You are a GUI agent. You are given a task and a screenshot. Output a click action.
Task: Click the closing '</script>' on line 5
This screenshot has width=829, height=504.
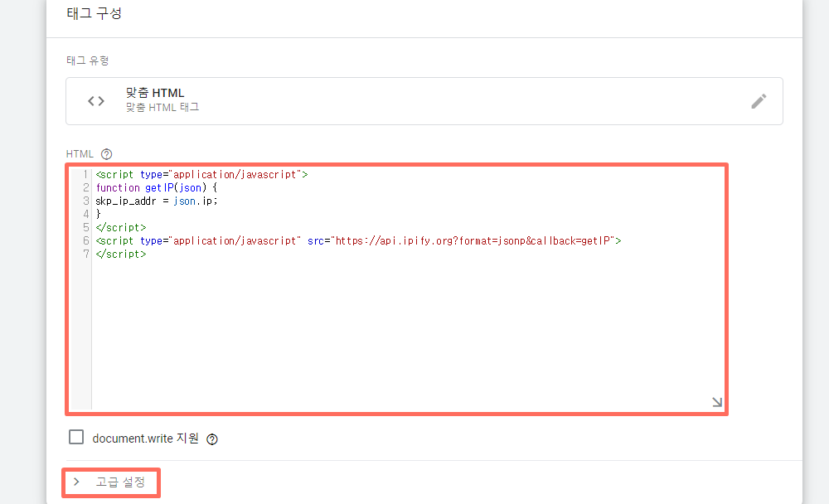coord(120,227)
